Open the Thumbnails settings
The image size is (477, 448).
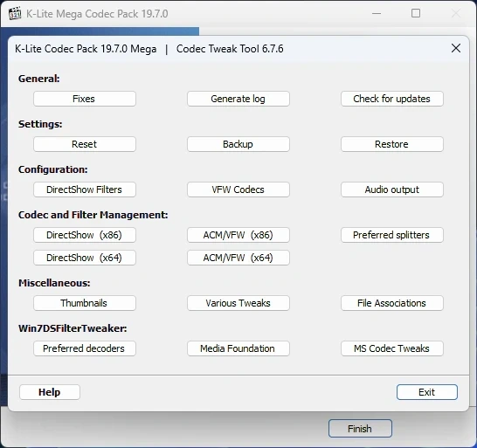tap(85, 303)
